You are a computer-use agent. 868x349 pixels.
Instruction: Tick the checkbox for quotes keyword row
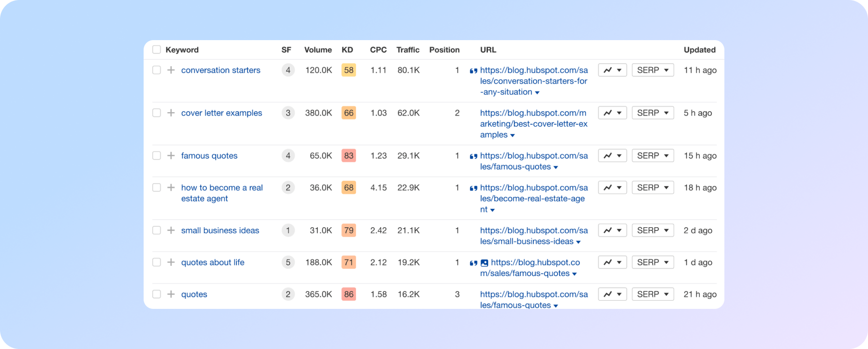click(156, 294)
